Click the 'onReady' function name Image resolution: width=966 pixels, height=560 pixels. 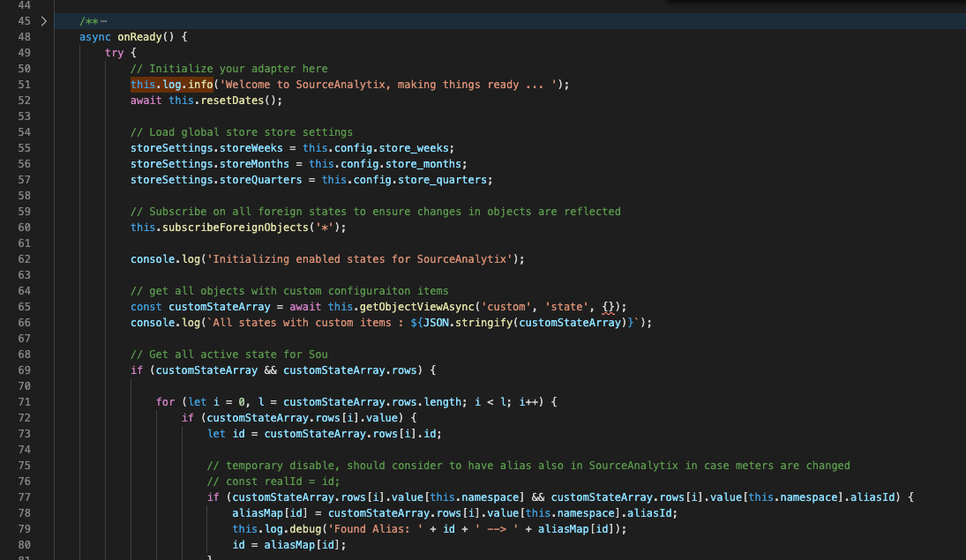[140, 37]
